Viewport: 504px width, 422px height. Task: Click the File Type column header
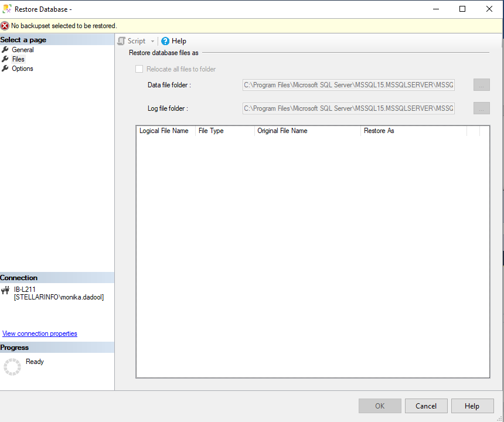[225, 131]
